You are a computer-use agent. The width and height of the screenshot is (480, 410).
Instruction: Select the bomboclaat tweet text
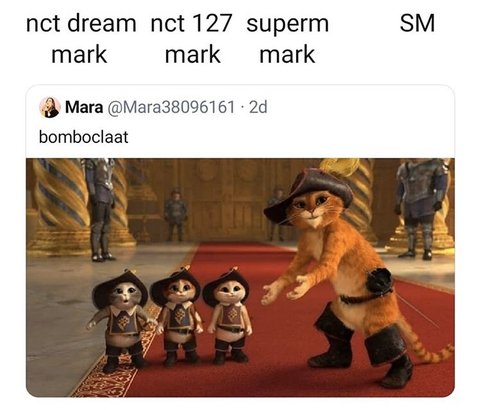coord(84,137)
